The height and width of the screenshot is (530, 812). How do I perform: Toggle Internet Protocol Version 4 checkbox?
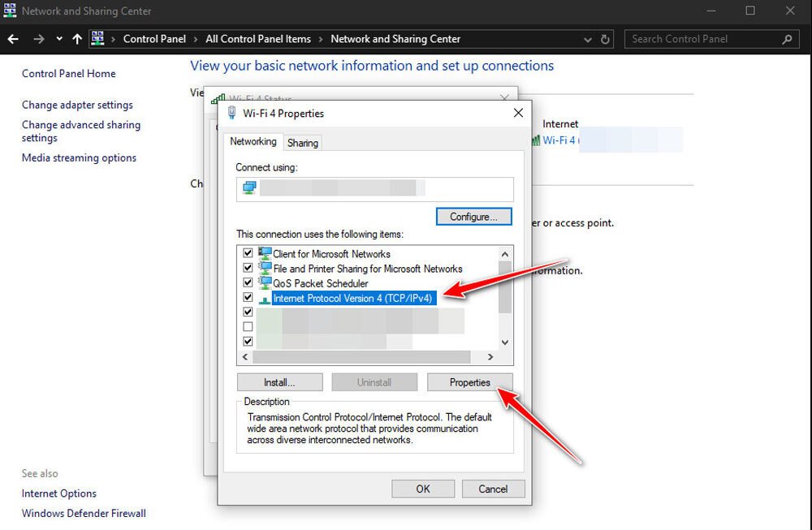pos(248,297)
